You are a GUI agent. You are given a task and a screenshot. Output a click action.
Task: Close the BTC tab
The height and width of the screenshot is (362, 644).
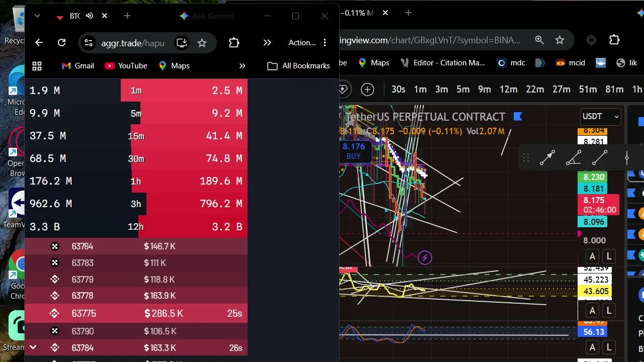click(x=105, y=16)
